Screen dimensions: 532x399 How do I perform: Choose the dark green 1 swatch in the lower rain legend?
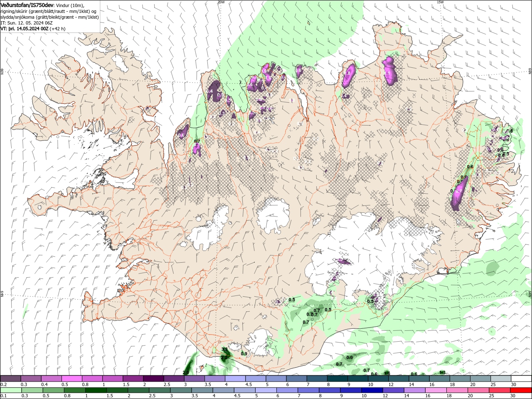[x=96, y=390]
